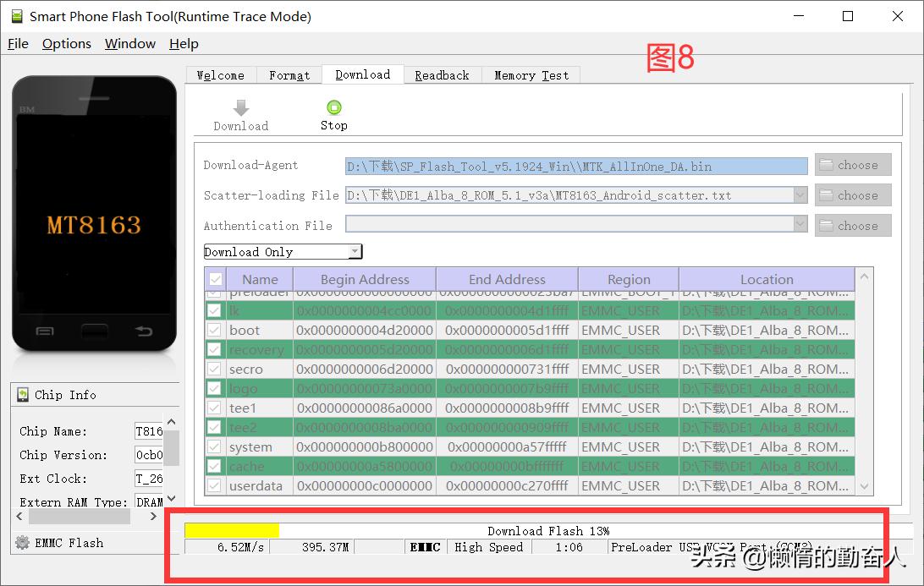The width and height of the screenshot is (924, 586).
Task: Click the Download arrow icon
Action: (x=241, y=107)
